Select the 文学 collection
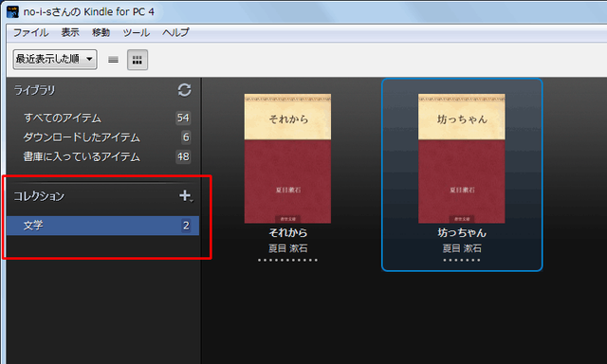This screenshot has width=607, height=364. point(102,226)
